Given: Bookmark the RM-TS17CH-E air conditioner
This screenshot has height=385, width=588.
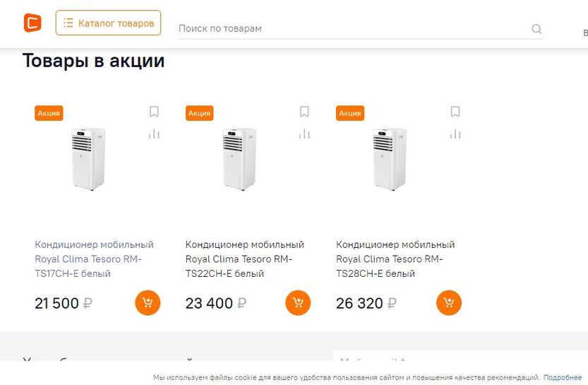Looking at the screenshot, I should pos(154,112).
